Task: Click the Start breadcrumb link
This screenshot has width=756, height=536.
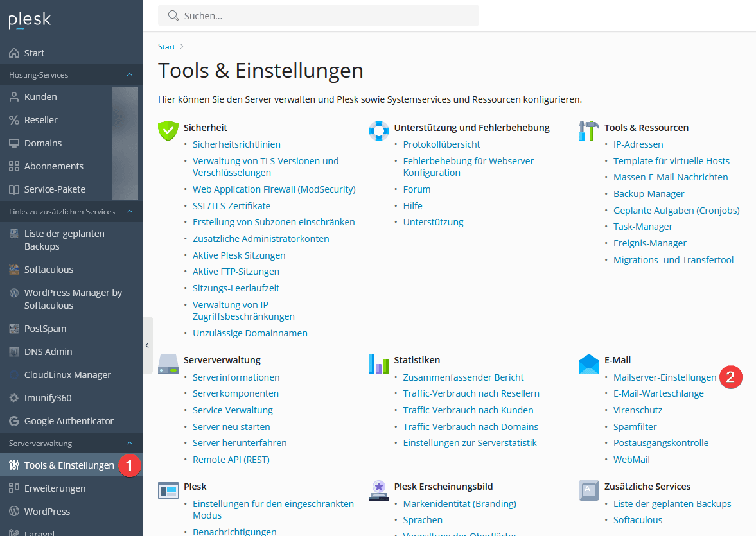Action: (x=166, y=47)
